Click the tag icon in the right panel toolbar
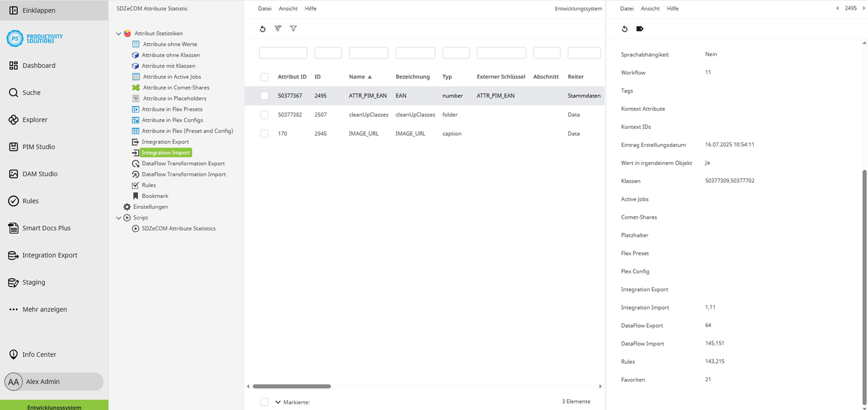Viewport: 868px width, 410px height. tap(639, 28)
